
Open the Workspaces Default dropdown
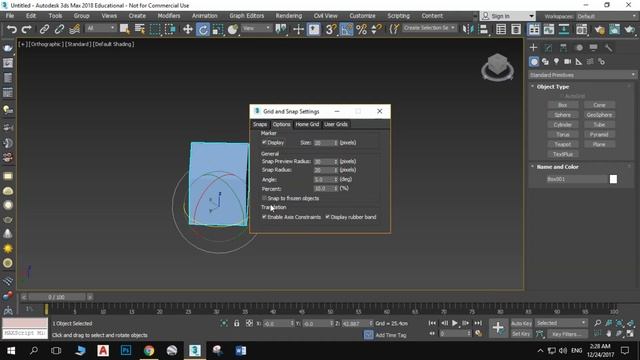pyautogui.click(x=606, y=16)
